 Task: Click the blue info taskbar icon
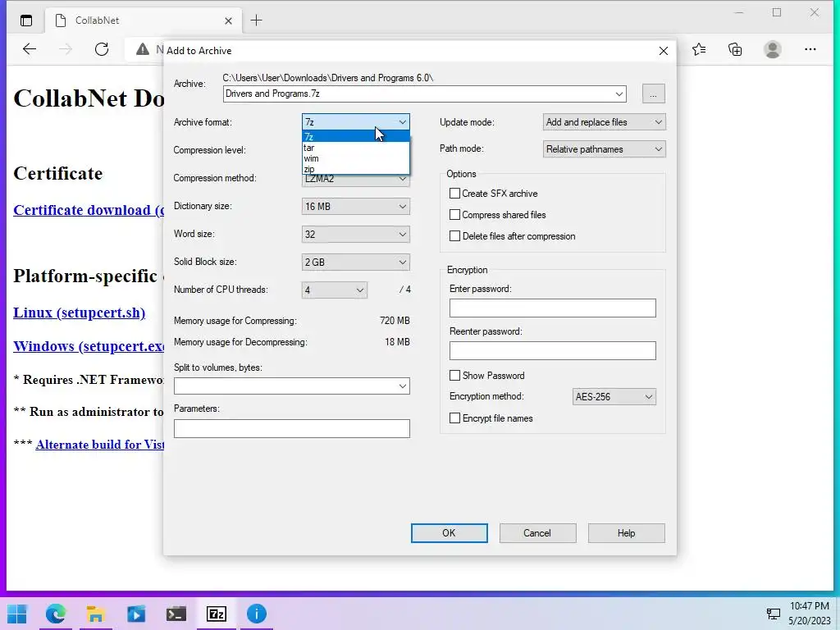(257, 614)
